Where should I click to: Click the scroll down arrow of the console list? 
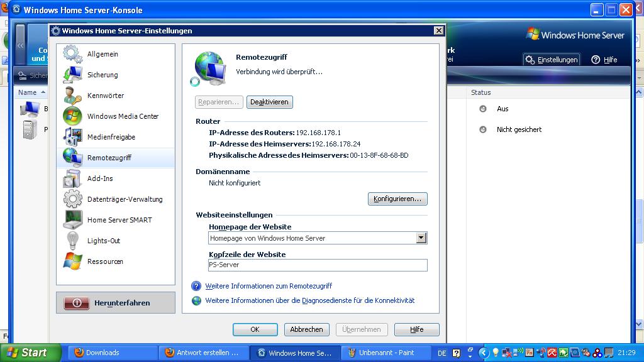(639, 324)
